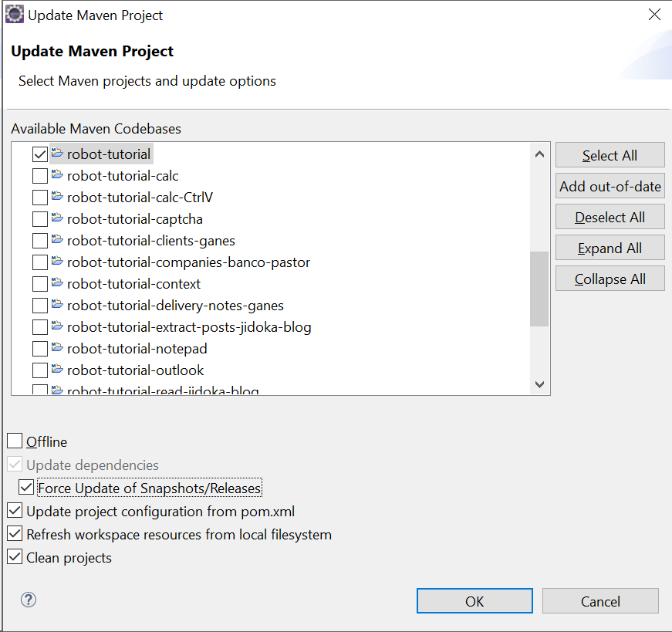Click OK to update the projects
Image resolution: width=672 pixels, height=632 pixels.
tap(474, 601)
